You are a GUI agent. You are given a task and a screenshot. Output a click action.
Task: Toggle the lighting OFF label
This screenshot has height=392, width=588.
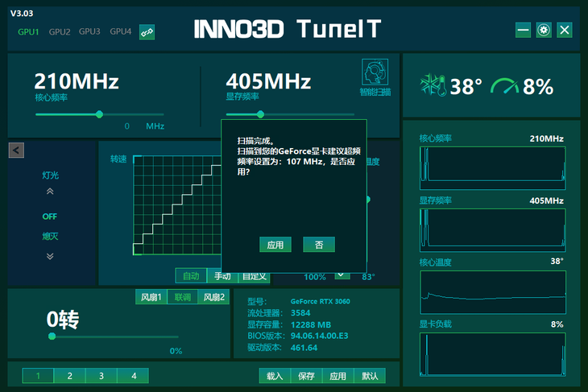point(49,217)
